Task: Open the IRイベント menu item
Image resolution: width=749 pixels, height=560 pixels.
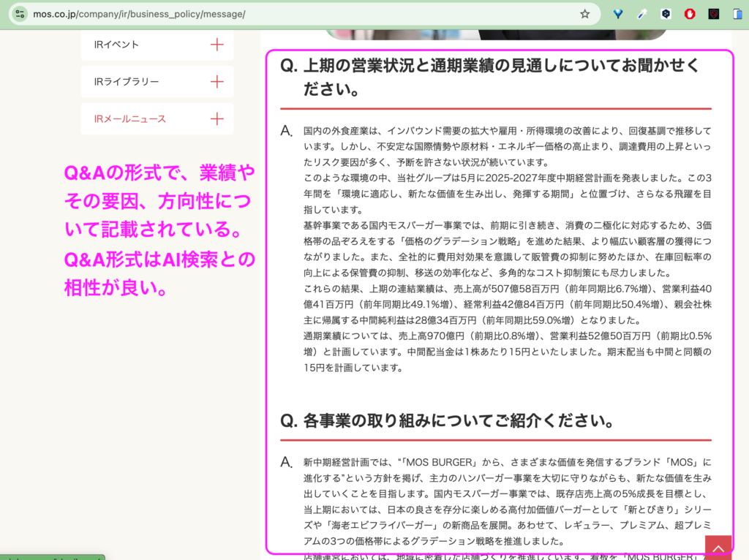Action: [x=157, y=45]
